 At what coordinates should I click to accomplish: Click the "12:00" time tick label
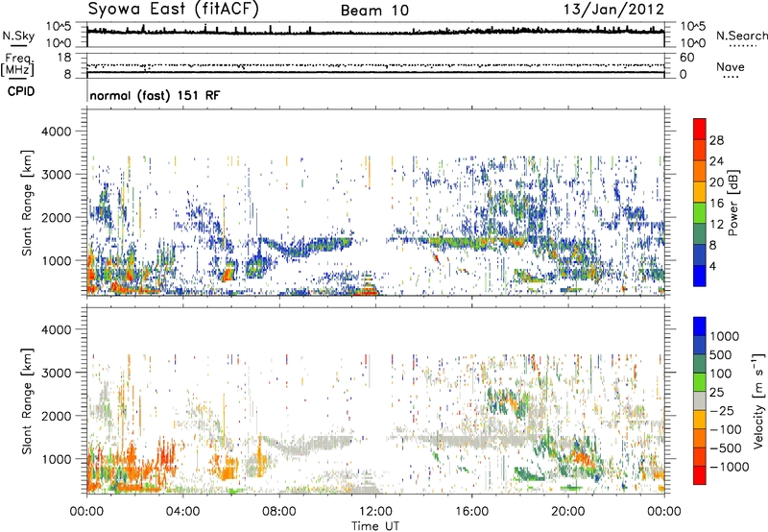[x=375, y=512]
